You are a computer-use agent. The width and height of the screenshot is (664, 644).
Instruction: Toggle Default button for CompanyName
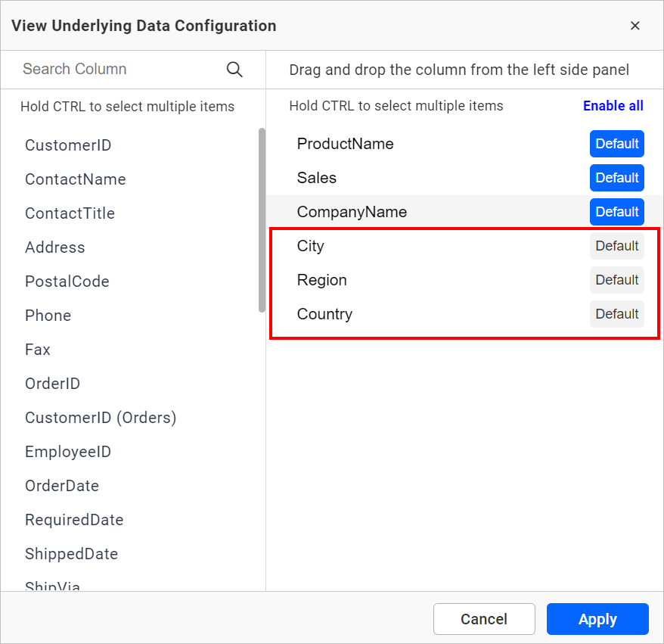click(x=616, y=212)
